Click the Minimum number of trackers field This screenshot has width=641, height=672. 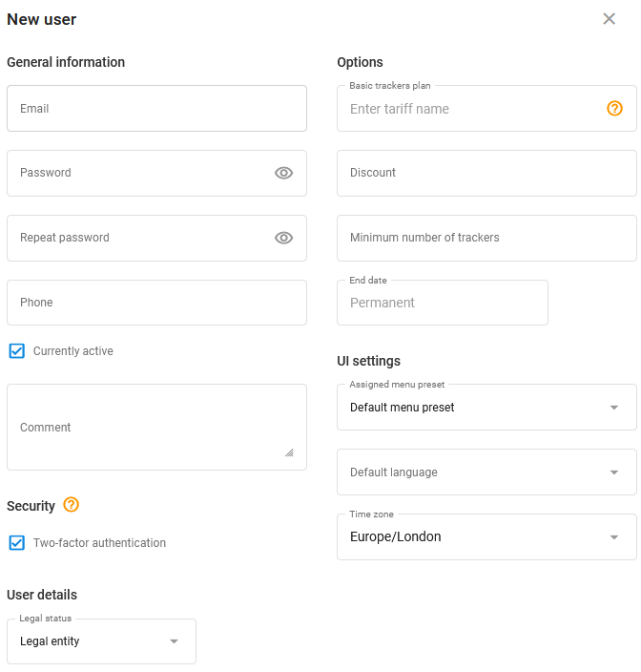pos(486,238)
